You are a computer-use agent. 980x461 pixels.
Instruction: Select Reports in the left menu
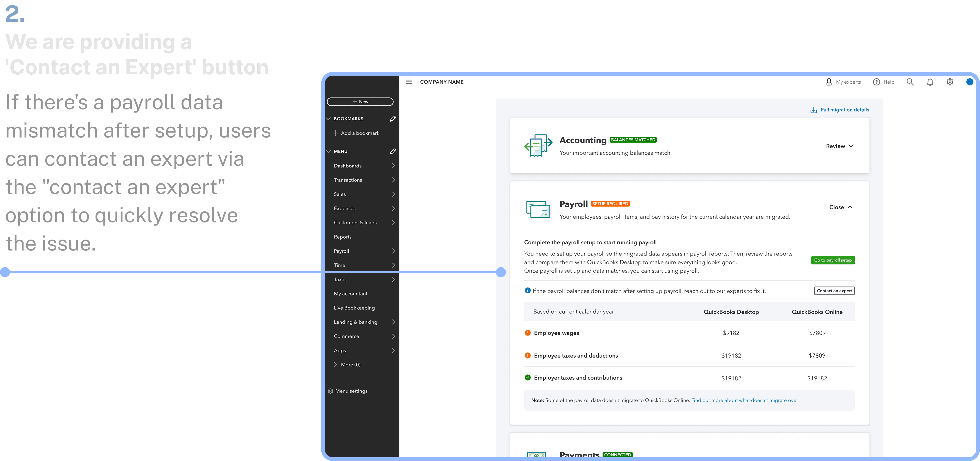(x=343, y=237)
